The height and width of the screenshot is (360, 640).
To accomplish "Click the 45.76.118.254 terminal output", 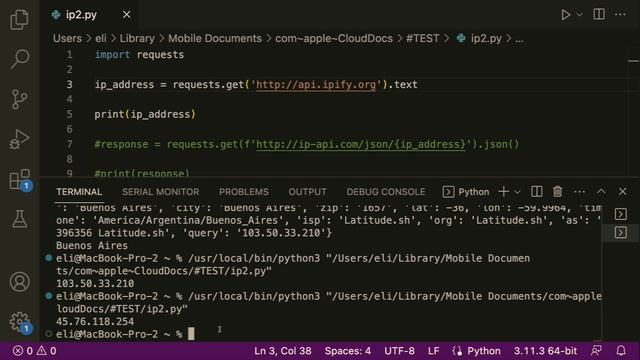I will pos(95,322).
